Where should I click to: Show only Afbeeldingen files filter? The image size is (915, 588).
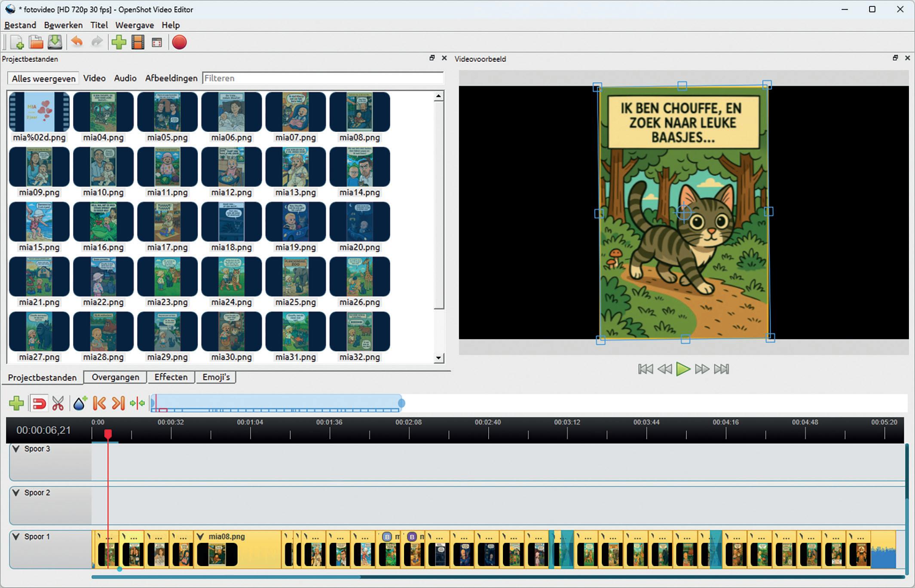171,78
